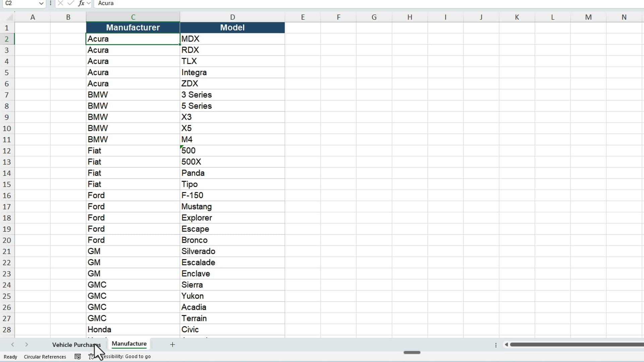Image resolution: width=644 pixels, height=362 pixels.
Task: Select the cell containing Enclave
Action: (232, 274)
